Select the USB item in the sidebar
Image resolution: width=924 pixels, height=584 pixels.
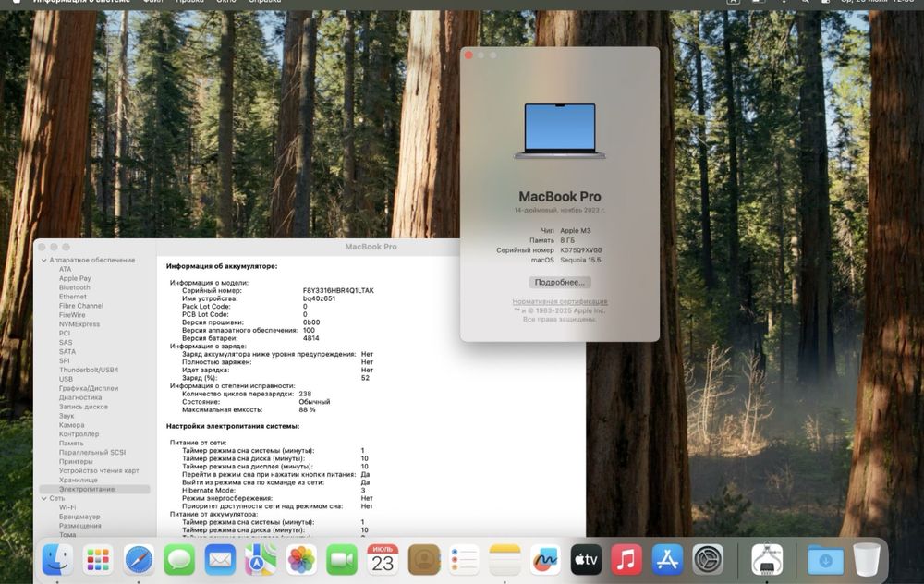tap(66, 379)
